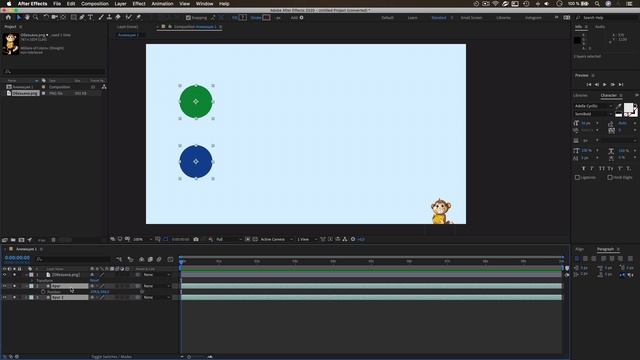Select the Selection arrow tool
Screen dimensions: 640x360
(19, 18)
